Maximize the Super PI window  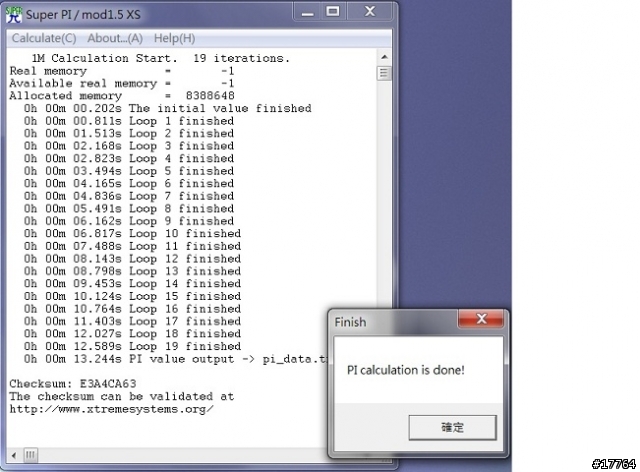(333, 12)
